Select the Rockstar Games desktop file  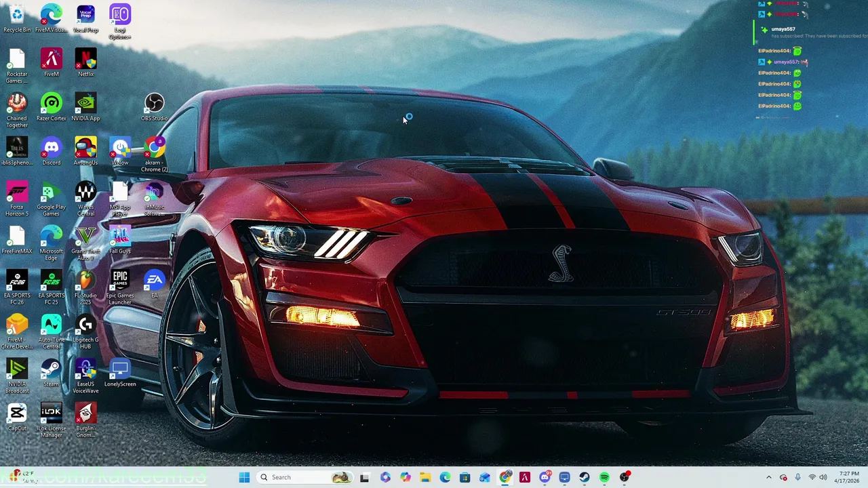[x=17, y=66]
